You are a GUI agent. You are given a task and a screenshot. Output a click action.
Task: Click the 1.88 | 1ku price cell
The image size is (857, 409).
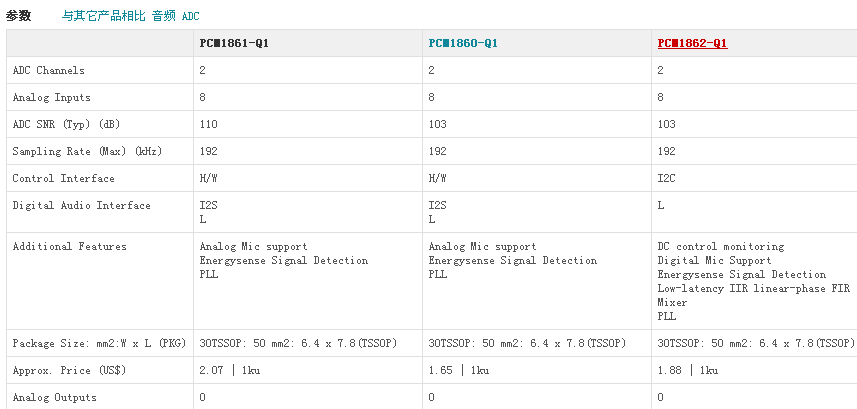[688, 370]
